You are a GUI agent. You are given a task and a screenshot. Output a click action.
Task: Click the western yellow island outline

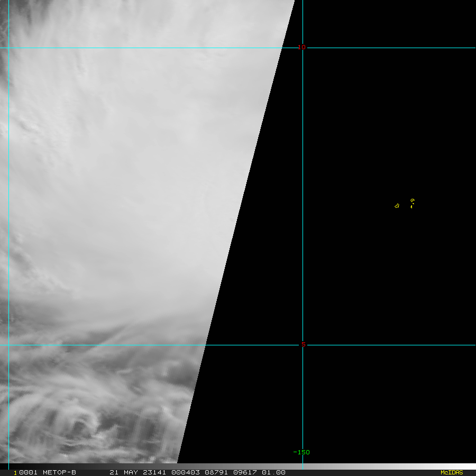pos(397,206)
